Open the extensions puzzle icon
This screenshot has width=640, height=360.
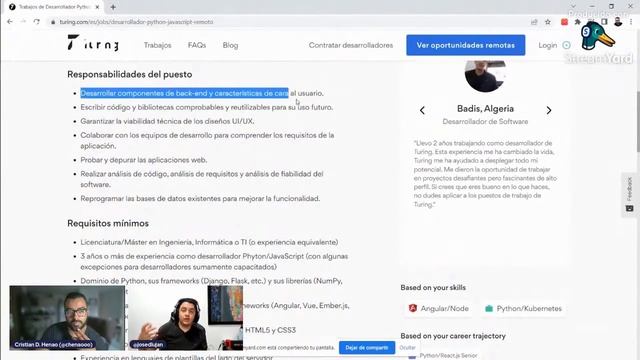pos(578,22)
